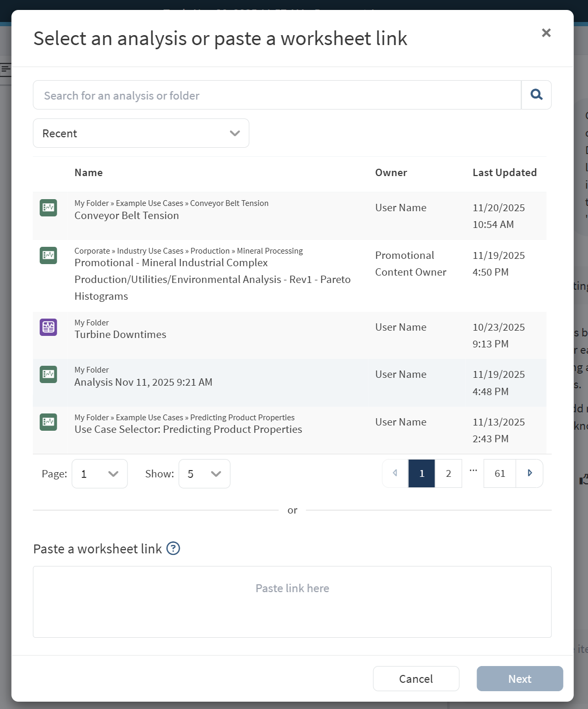Click the next page arrow
The image size is (588, 709).
[x=529, y=474]
